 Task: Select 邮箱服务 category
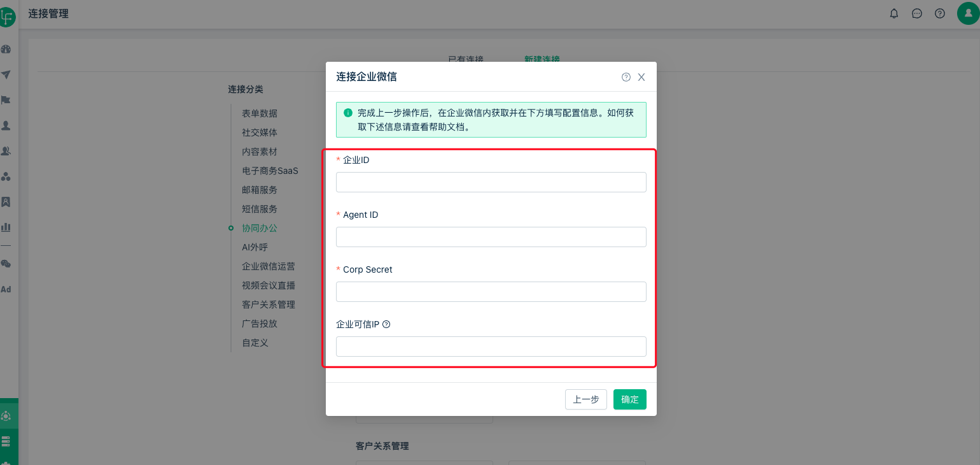[260, 190]
